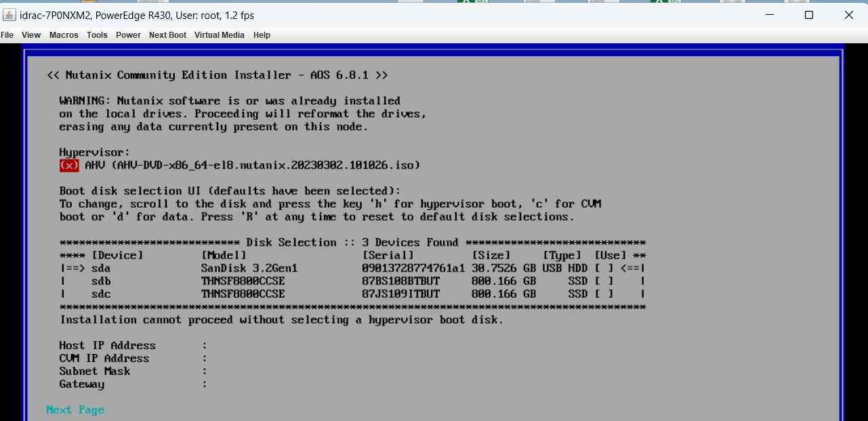The image size is (868, 421).
Task: Open the File menu
Action: click(7, 35)
